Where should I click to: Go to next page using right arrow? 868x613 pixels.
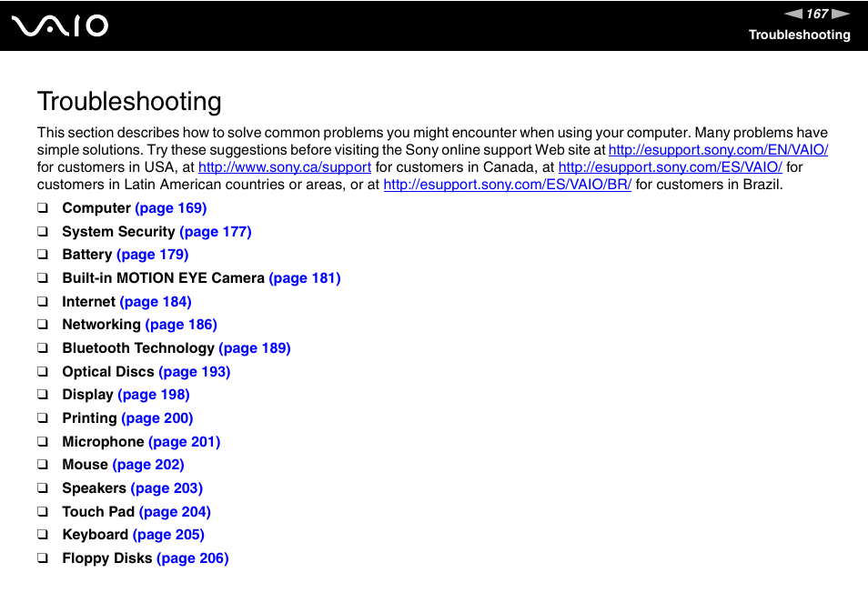[841, 14]
